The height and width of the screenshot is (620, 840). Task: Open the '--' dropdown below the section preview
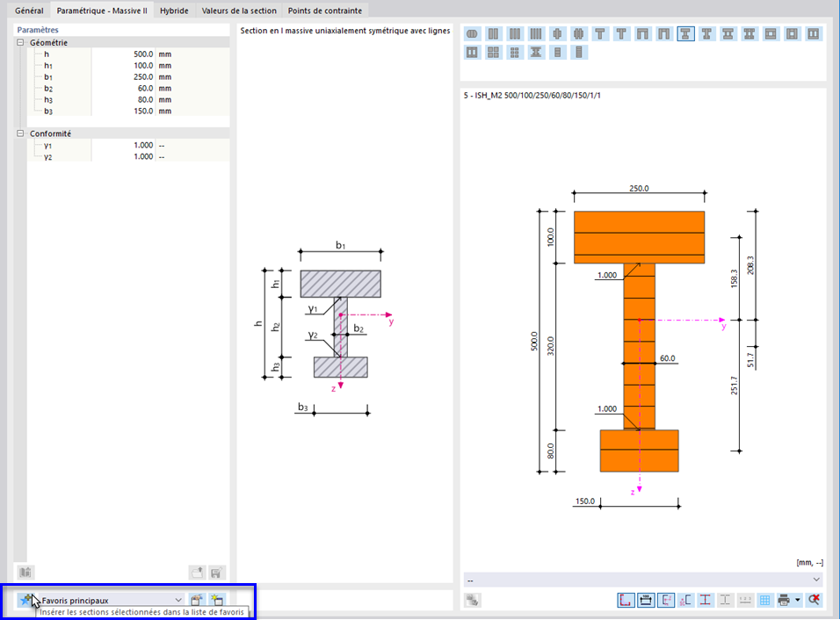coord(643,580)
